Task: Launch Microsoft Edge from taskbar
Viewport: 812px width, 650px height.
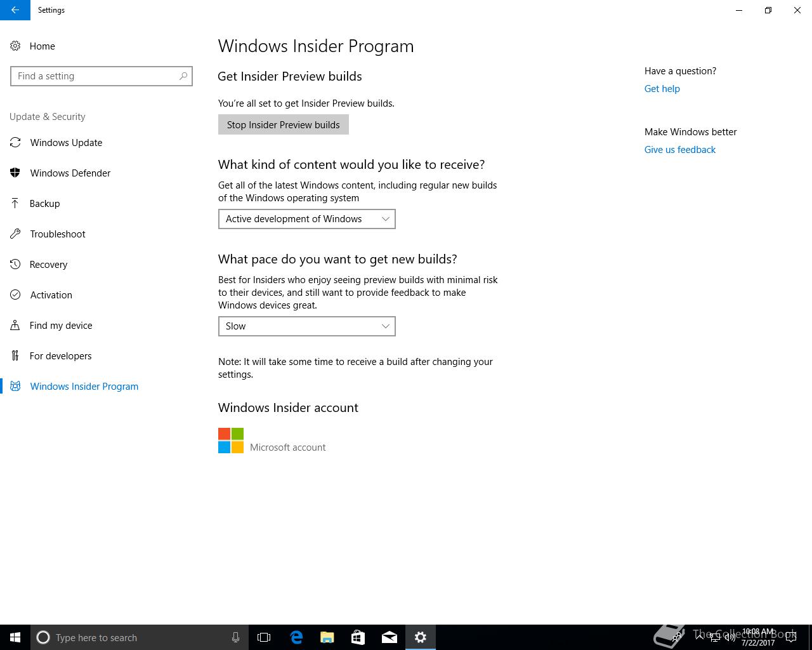Action: [296, 637]
